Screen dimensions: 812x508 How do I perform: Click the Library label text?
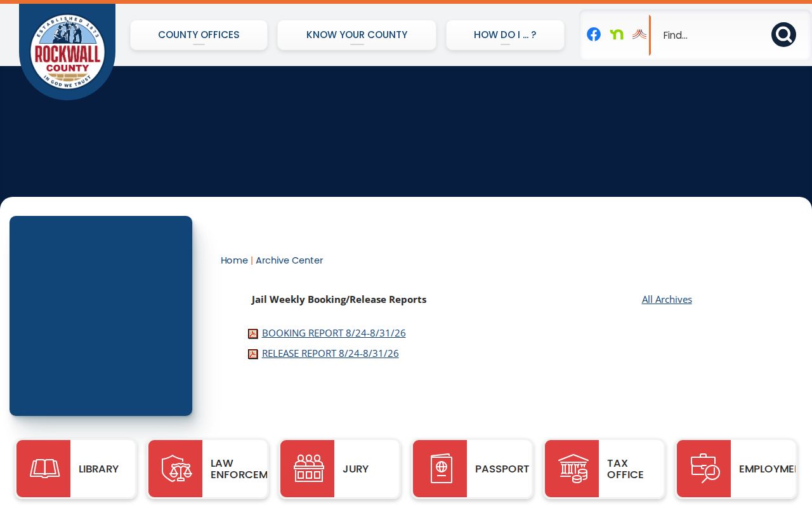point(98,469)
